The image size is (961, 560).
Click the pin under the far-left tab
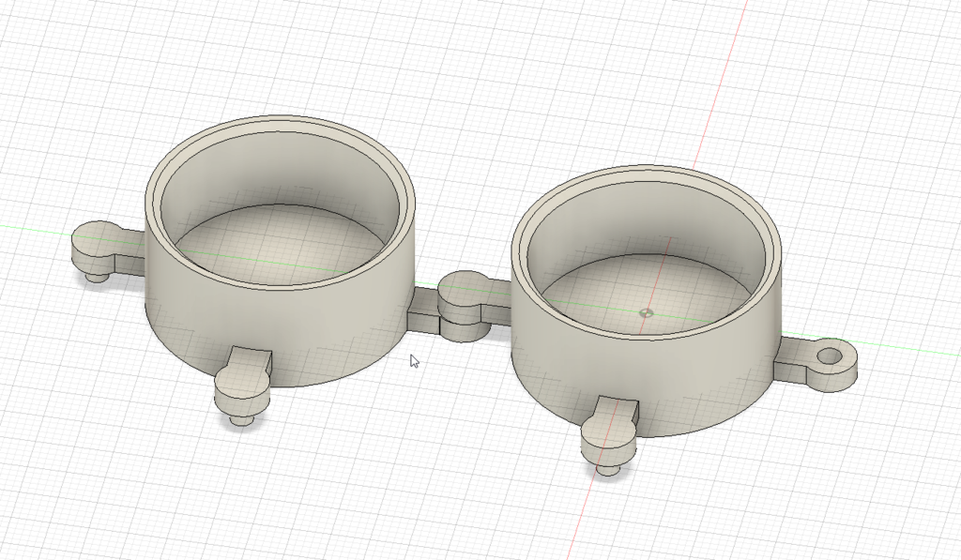point(94,277)
